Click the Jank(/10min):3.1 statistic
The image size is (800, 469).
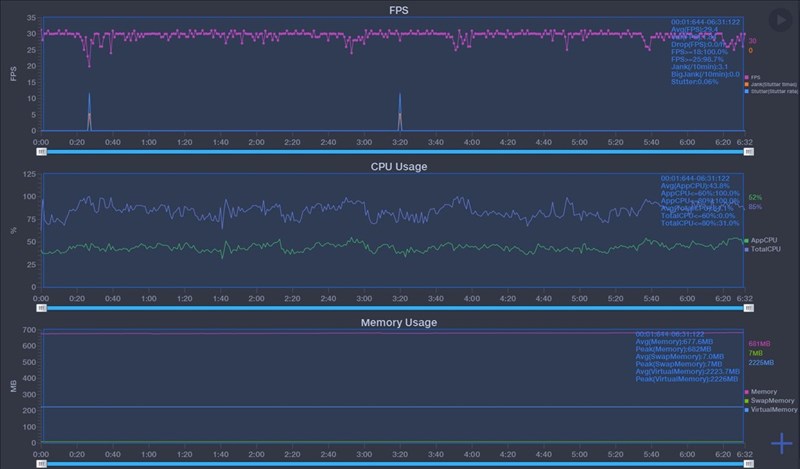point(699,67)
